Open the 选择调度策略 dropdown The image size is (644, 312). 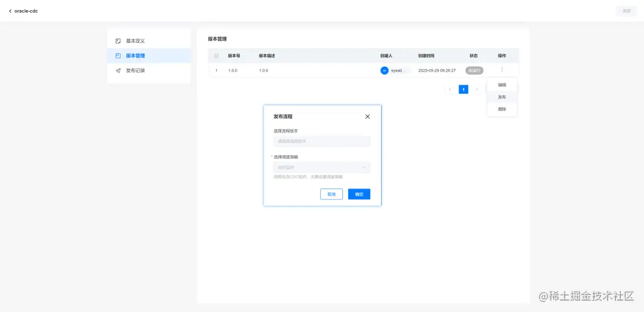click(x=322, y=167)
